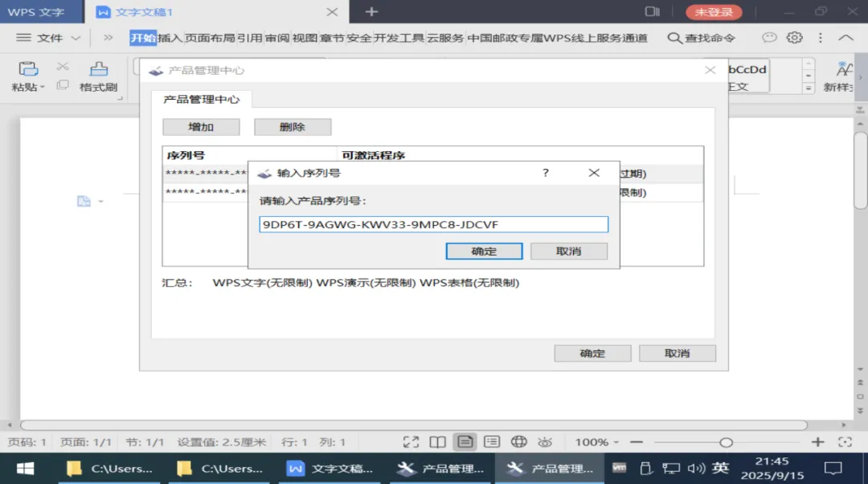The width and height of the screenshot is (868, 484).
Task: Click the 英 input method indicator
Action: (720, 468)
